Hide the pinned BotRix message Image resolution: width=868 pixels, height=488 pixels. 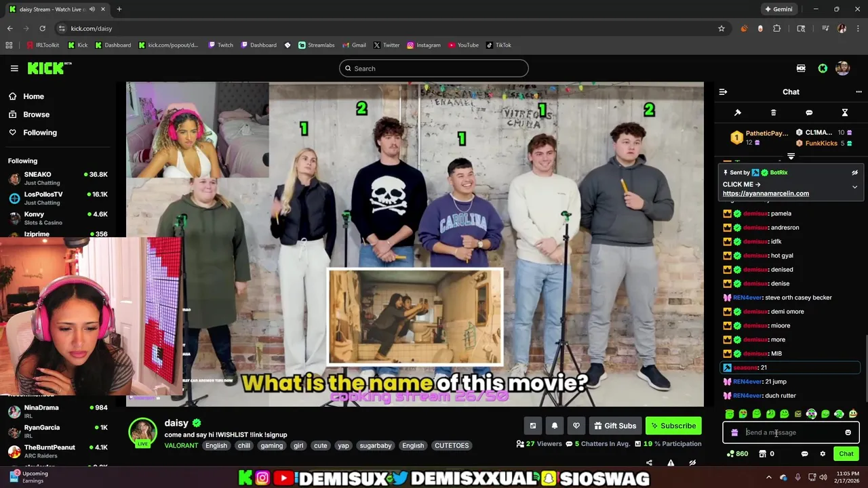pyautogui.click(x=854, y=173)
